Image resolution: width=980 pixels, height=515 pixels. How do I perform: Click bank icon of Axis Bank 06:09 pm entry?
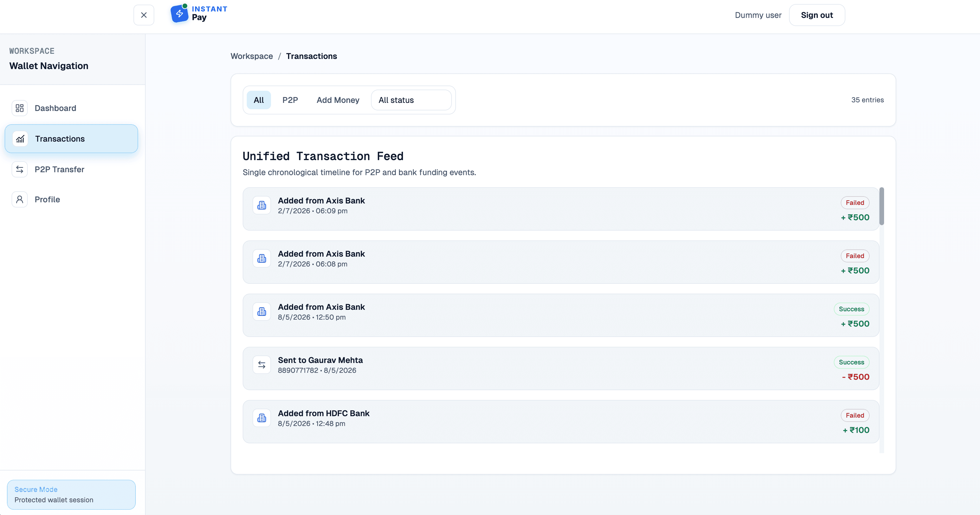pyautogui.click(x=262, y=205)
